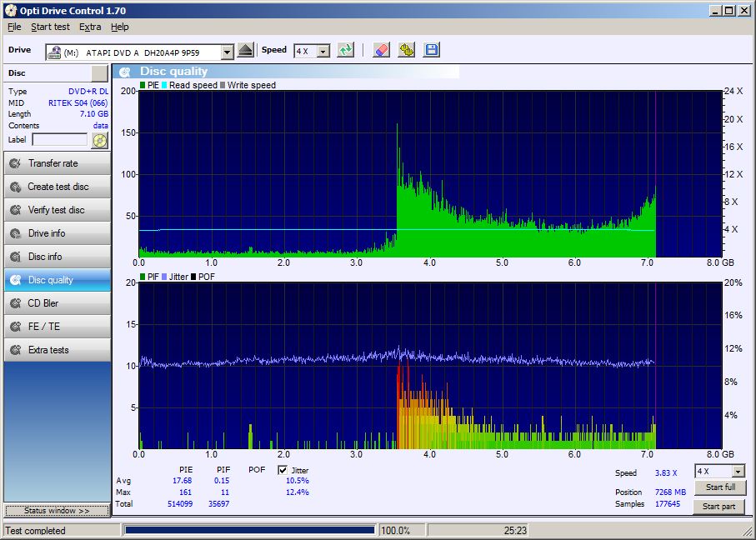Click the yellow disc label apply icon

[99, 140]
